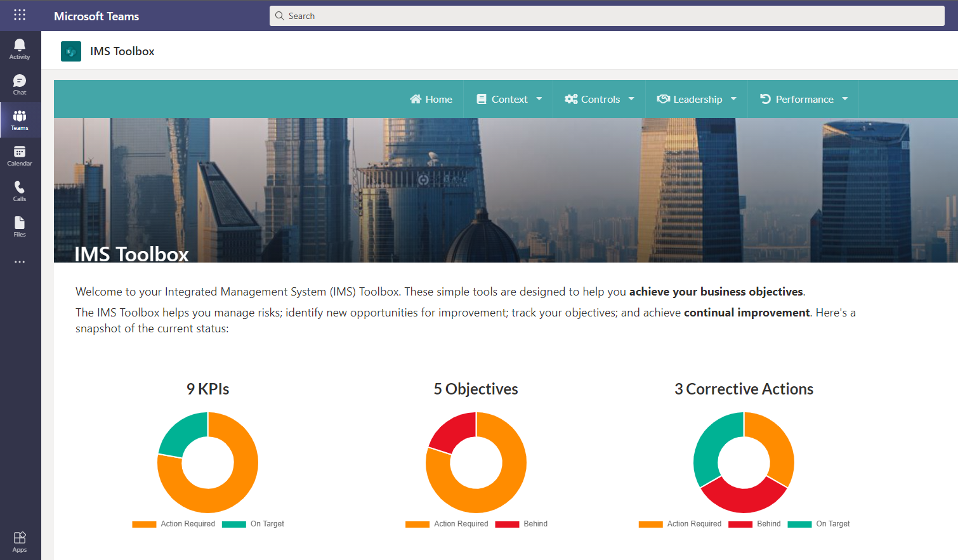Go to the Home menu item
Image resolution: width=958 pixels, height=560 pixels.
coord(431,99)
